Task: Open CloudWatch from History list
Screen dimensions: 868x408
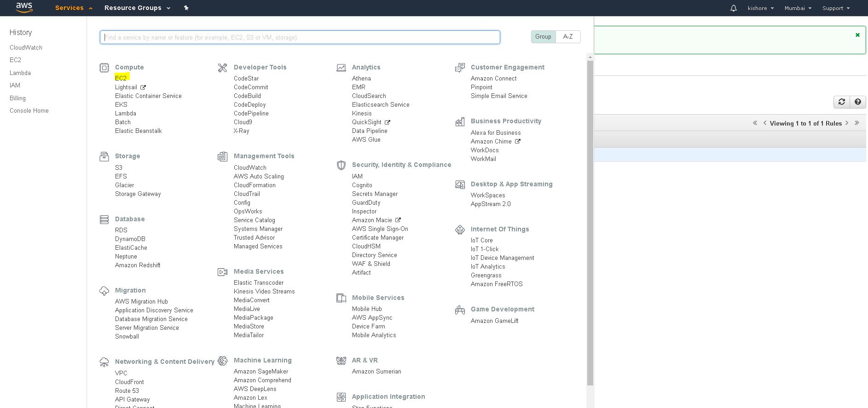Action: [x=26, y=48]
